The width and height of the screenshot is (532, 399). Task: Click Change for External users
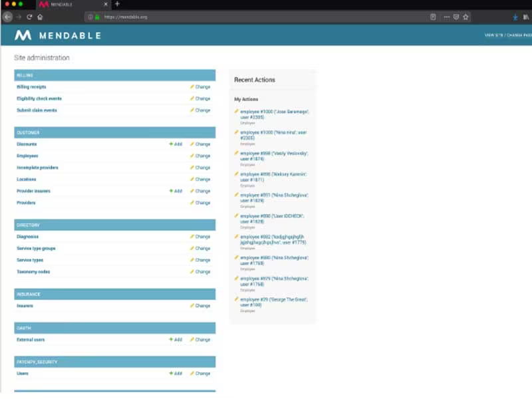pyautogui.click(x=201, y=340)
